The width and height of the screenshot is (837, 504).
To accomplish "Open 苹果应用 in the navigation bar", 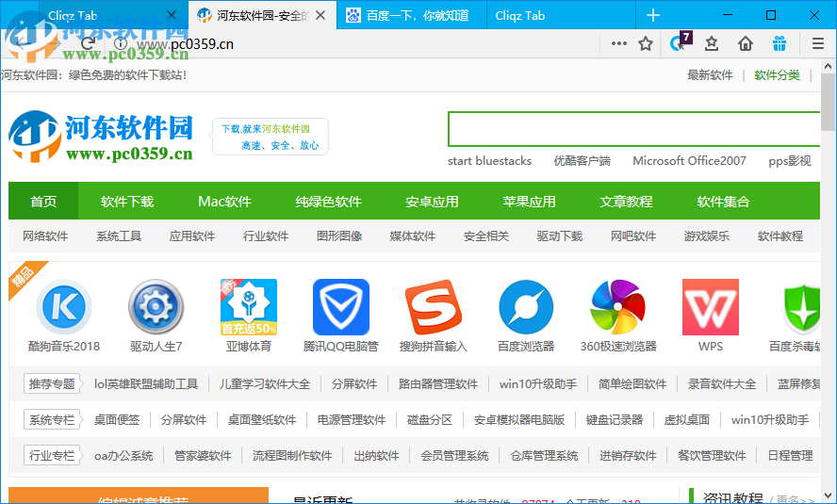I will pyautogui.click(x=529, y=201).
